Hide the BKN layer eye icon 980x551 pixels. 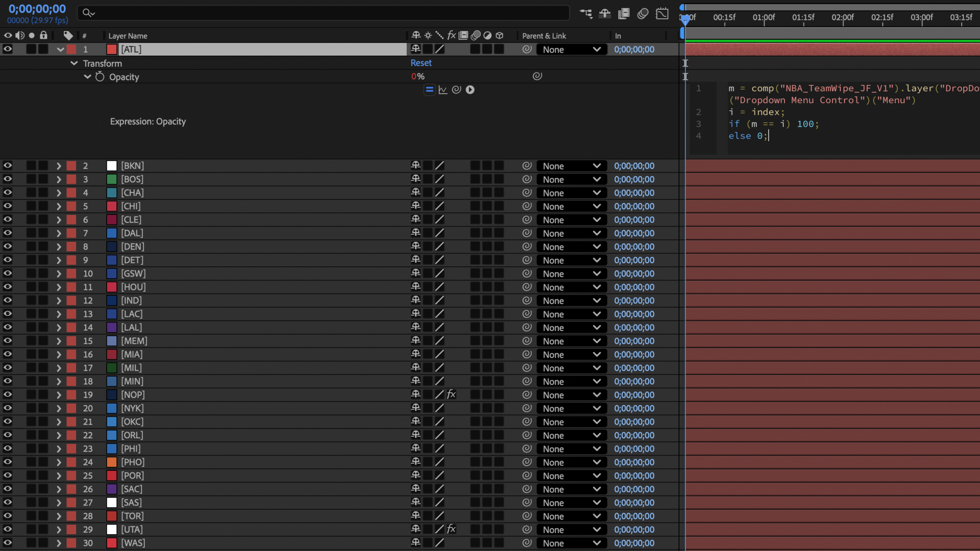pos(8,166)
